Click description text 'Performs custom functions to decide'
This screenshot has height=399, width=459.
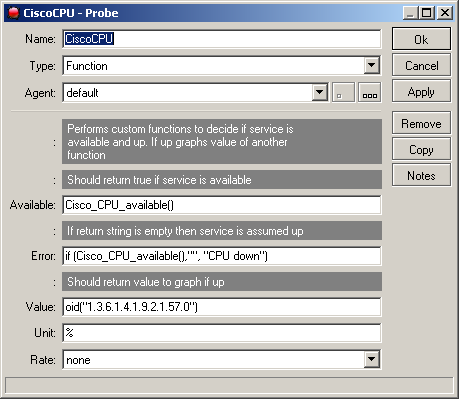[x=180, y=142]
